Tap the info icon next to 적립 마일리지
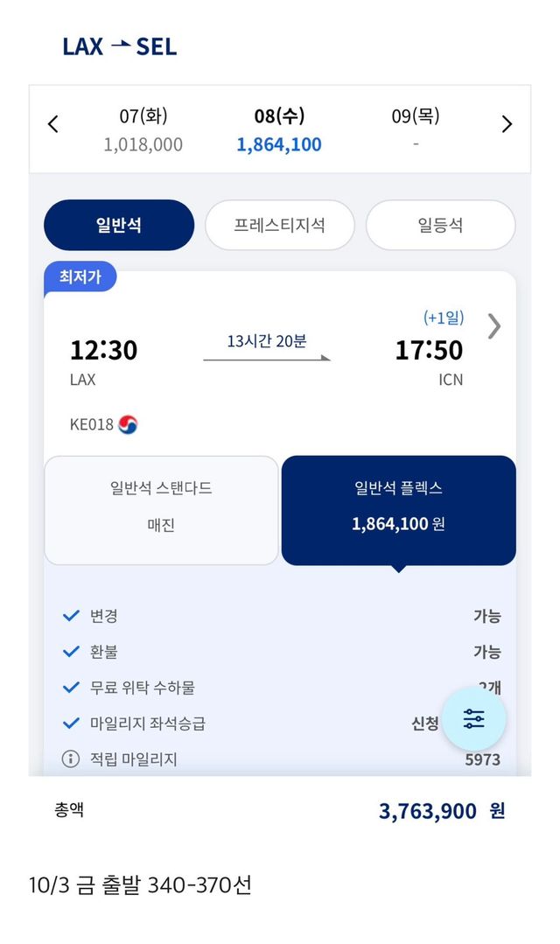This screenshot has height=944, width=560. [x=71, y=759]
